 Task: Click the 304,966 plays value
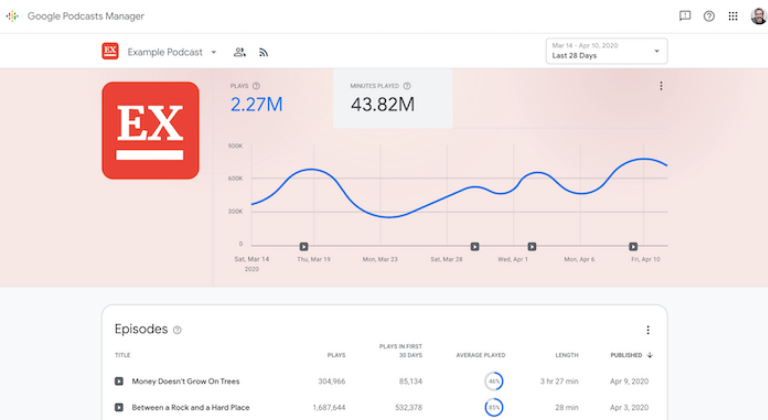click(332, 381)
